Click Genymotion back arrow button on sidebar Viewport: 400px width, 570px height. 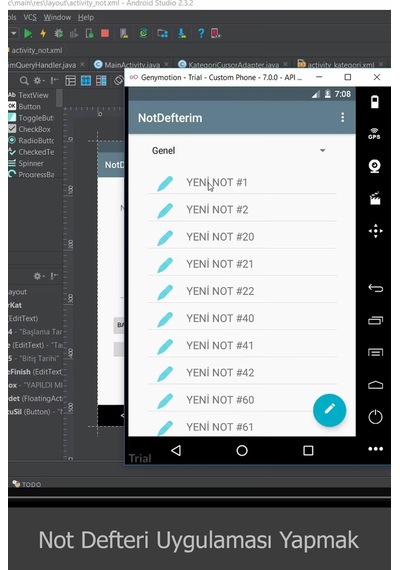tap(375, 288)
